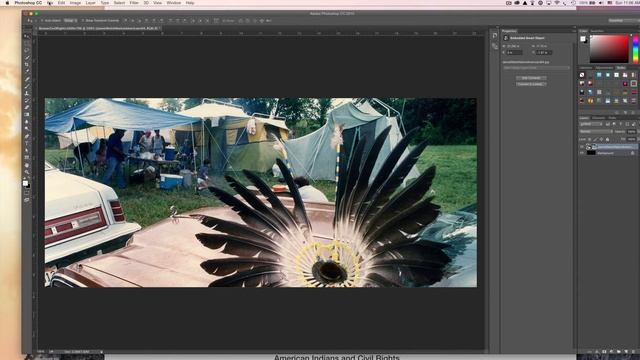640x360 pixels.
Task: Toggle lock image pixels in Layers
Action: 595,139
